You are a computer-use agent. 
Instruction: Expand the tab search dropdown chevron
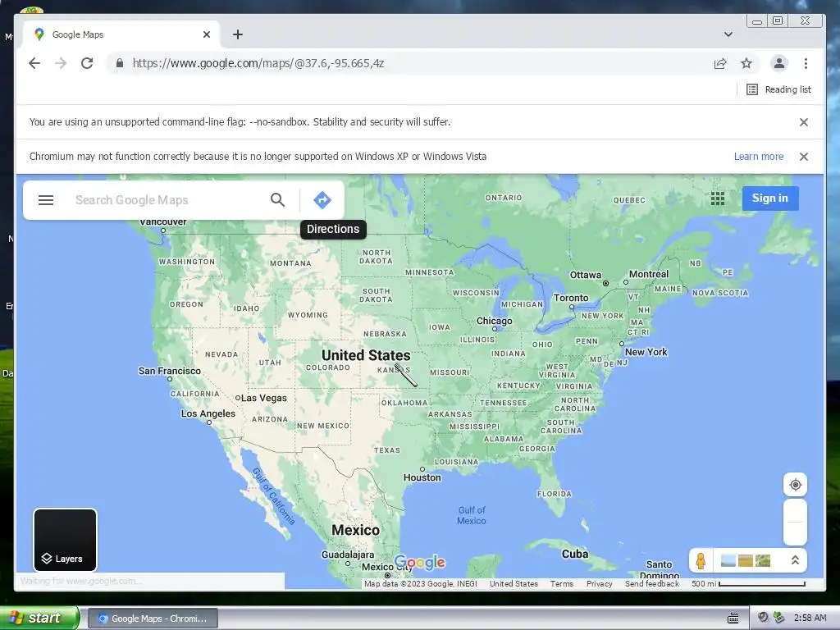click(728, 34)
